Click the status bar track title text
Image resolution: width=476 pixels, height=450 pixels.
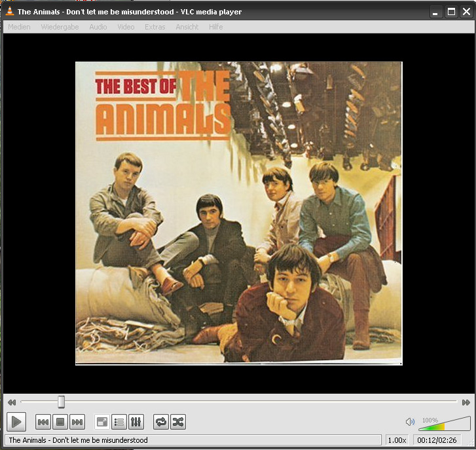(79, 440)
